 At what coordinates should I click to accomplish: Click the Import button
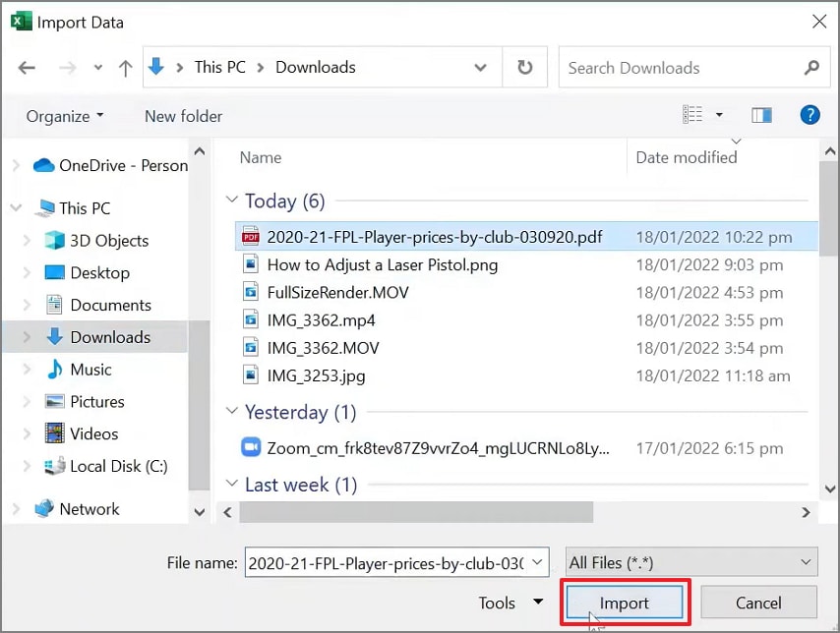[x=625, y=603]
